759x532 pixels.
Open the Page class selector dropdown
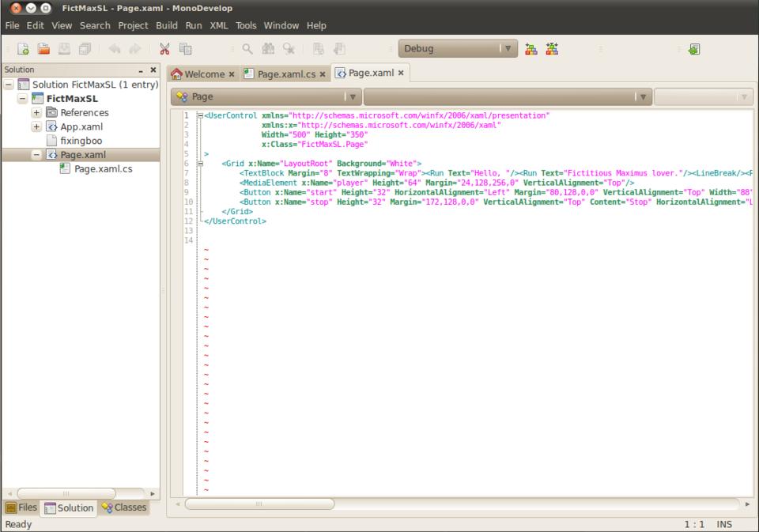coord(265,96)
